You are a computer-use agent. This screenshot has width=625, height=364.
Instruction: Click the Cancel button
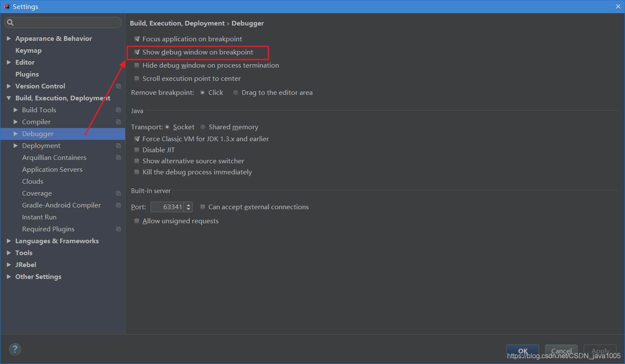point(561,351)
